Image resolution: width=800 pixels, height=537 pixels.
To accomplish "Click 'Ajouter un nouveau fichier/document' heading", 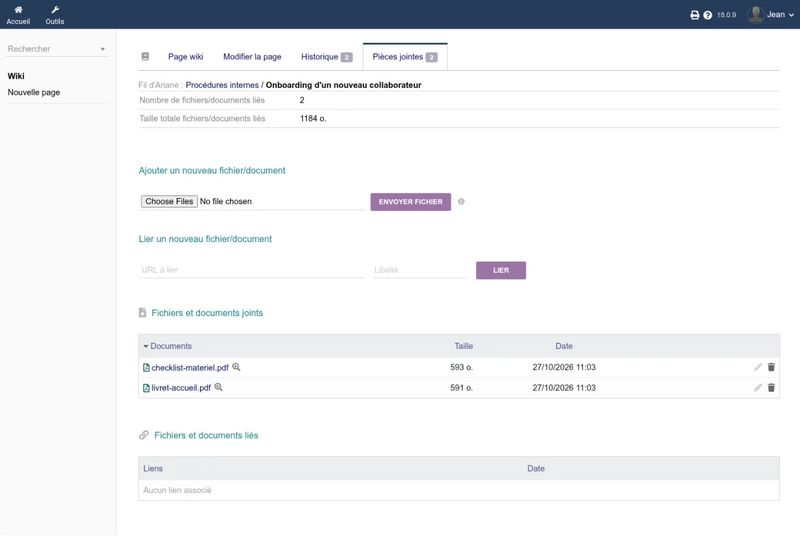I will [212, 170].
